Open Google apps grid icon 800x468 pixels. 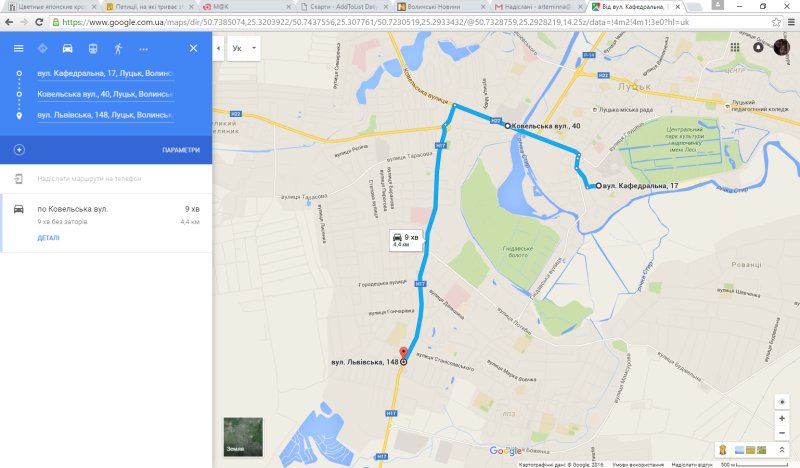(735, 47)
